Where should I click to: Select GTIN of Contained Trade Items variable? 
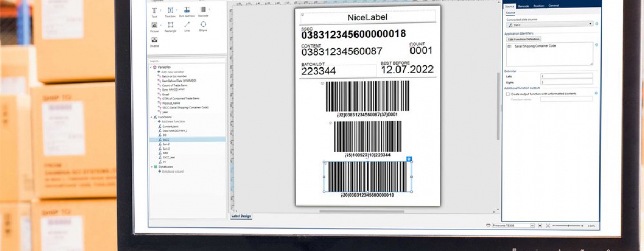pos(181,98)
